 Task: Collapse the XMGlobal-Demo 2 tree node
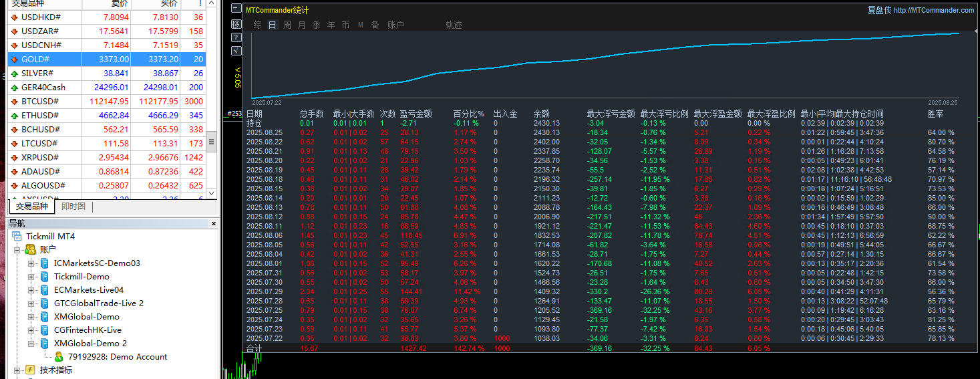click(31, 344)
